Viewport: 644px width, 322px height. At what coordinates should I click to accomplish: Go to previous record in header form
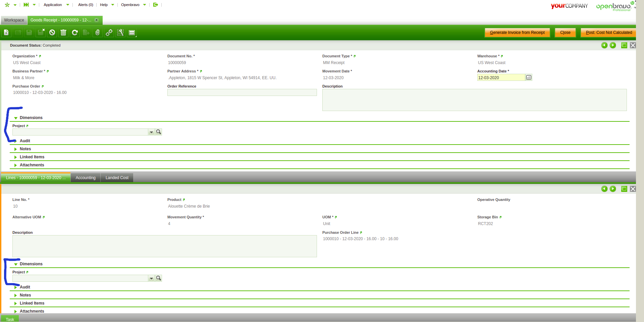[x=604, y=45]
